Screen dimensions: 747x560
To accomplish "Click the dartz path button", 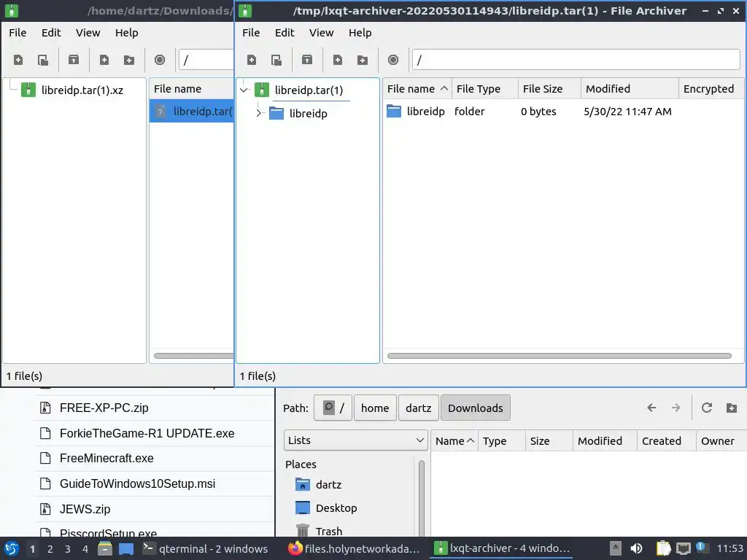I will [x=418, y=408].
